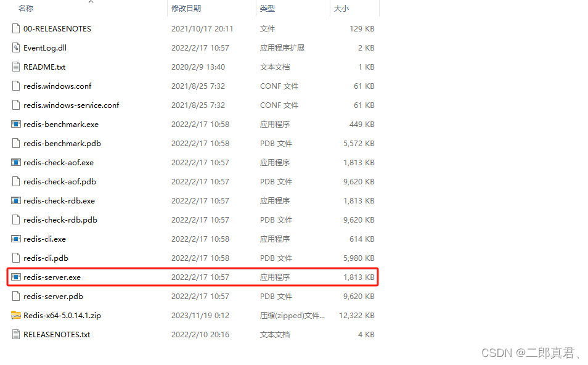Click the redis.windows.conf file icon
Screen dimensions: 588x365
coord(16,86)
